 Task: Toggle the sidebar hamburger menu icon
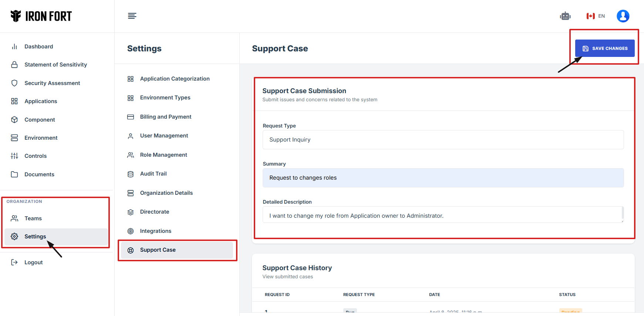pos(132,16)
